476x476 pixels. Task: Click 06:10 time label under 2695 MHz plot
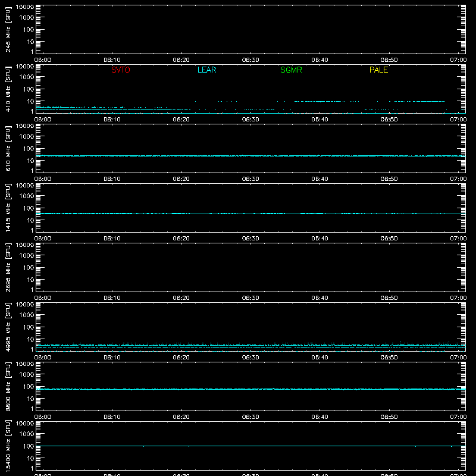(112, 298)
